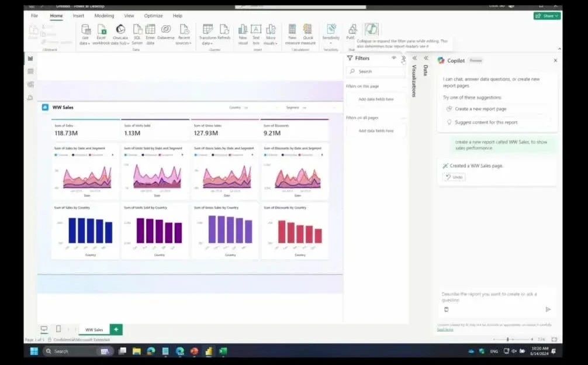Open the Help tab
The height and width of the screenshot is (365, 588).
177,16
